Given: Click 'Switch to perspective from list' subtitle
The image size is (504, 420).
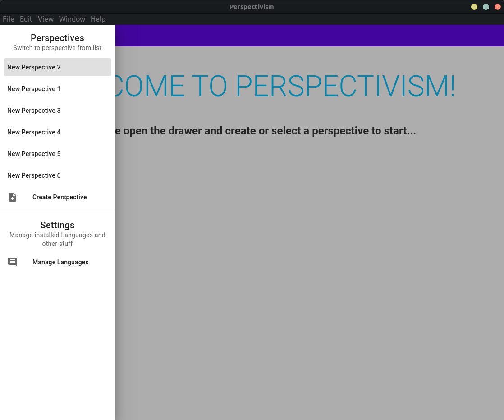Looking at the screenshot, I should [x=58, y=48].
